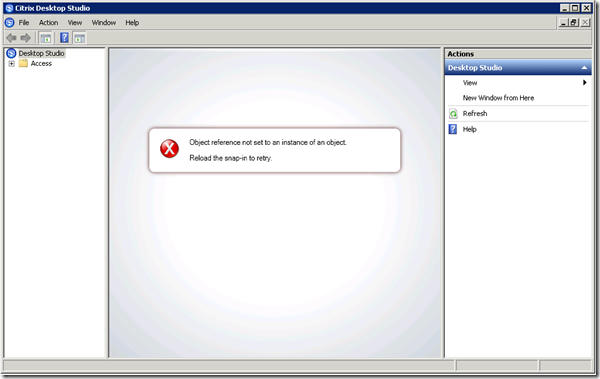Open the View menu in menu bar
The width and height of the screenshot is (600, 379).
pyautogui.click(x=75, y=23)
